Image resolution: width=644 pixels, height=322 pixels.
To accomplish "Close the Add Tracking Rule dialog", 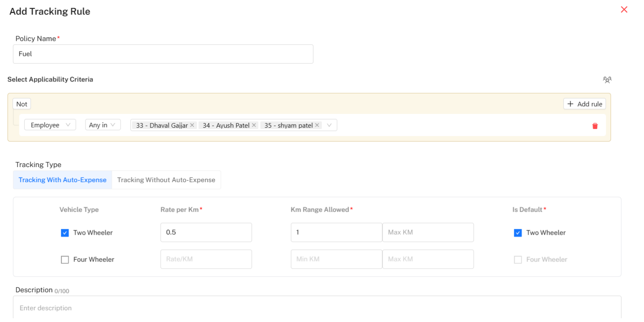I will pos(624,10).
